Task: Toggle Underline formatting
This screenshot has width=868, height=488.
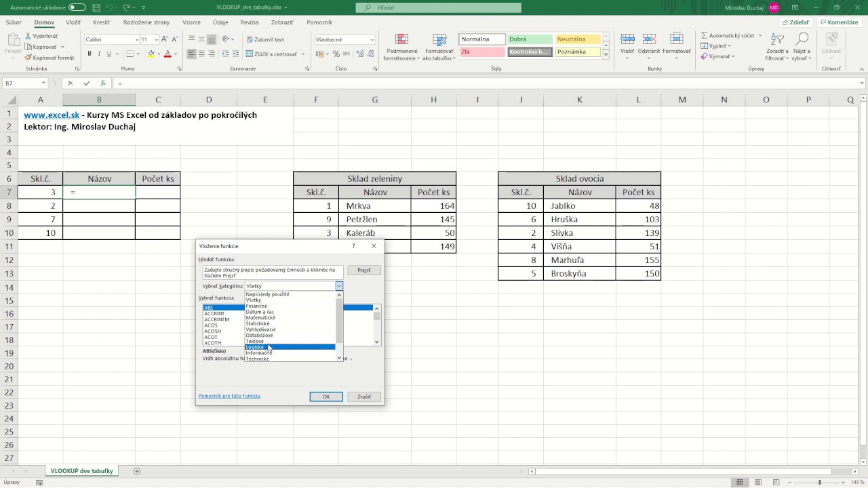Action: 109,54
